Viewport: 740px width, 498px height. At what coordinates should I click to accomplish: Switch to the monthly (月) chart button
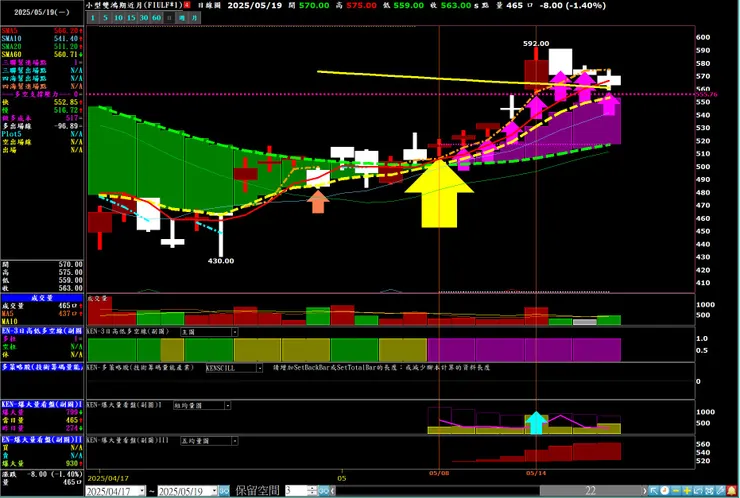(x=195, y=18)
